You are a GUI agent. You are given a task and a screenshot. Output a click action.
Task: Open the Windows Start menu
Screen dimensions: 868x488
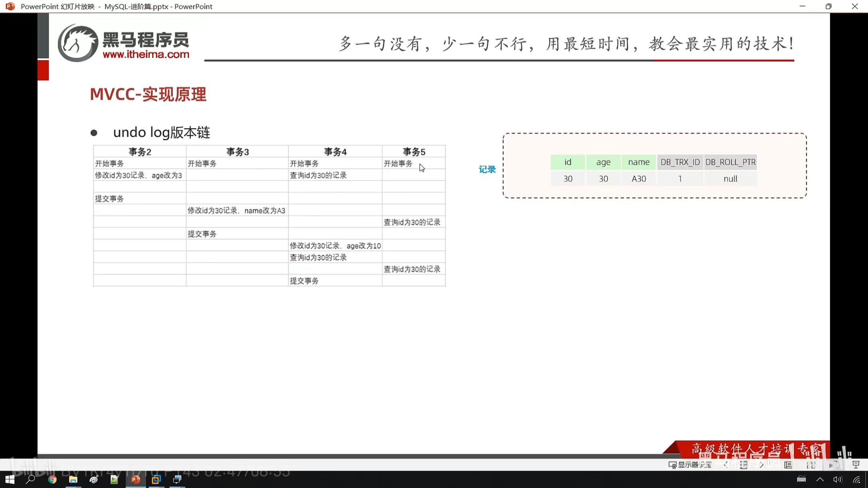tap(10, 479)
